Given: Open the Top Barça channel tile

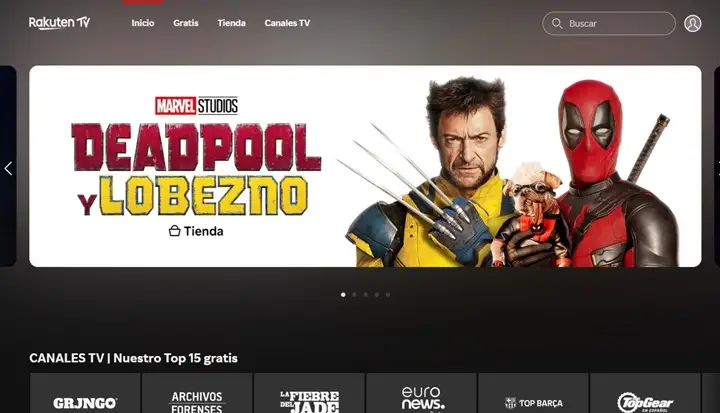Looking at the screenshot, I should [533, 393].
